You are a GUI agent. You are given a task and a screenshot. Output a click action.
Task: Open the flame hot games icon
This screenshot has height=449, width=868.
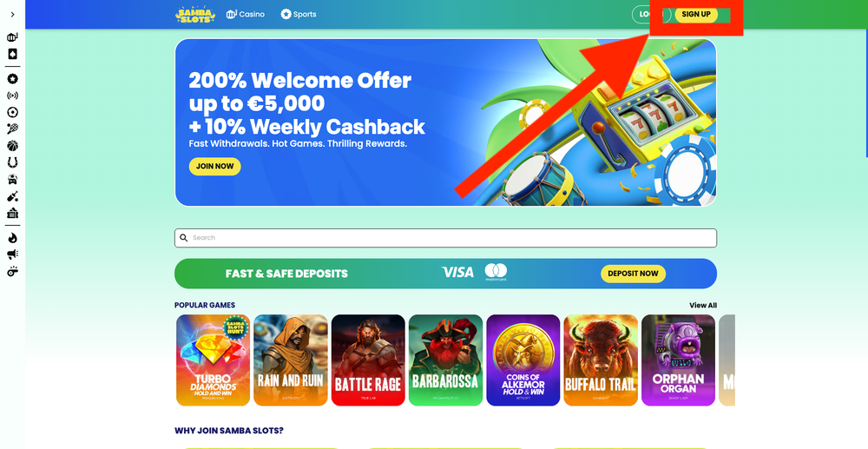pos(12,237)
